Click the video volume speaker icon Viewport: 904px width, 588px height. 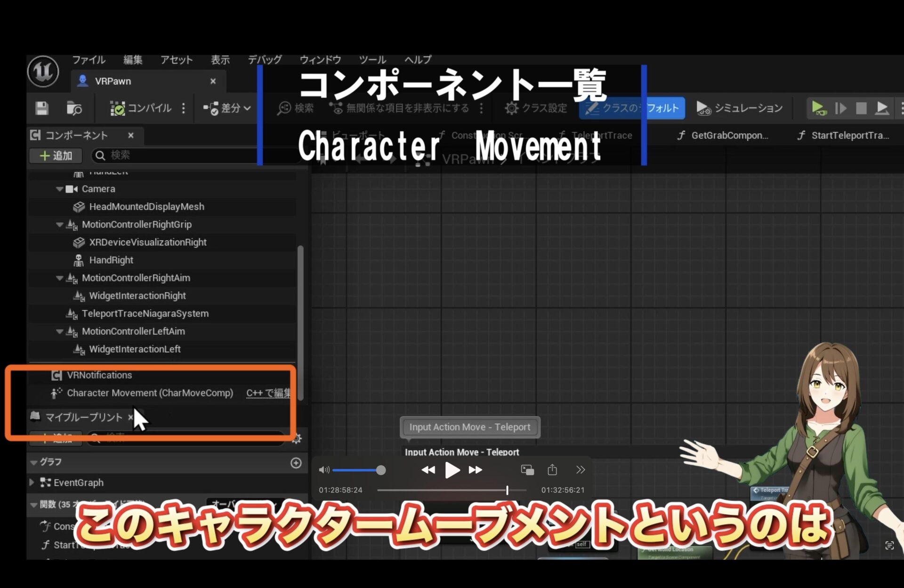coord(324,470)
